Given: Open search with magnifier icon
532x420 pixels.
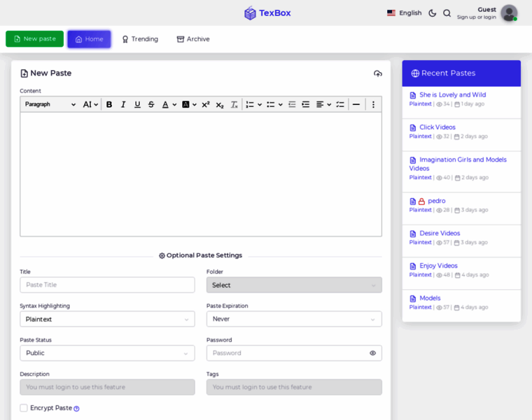Looking at the screenshot, I should (447, 13).
